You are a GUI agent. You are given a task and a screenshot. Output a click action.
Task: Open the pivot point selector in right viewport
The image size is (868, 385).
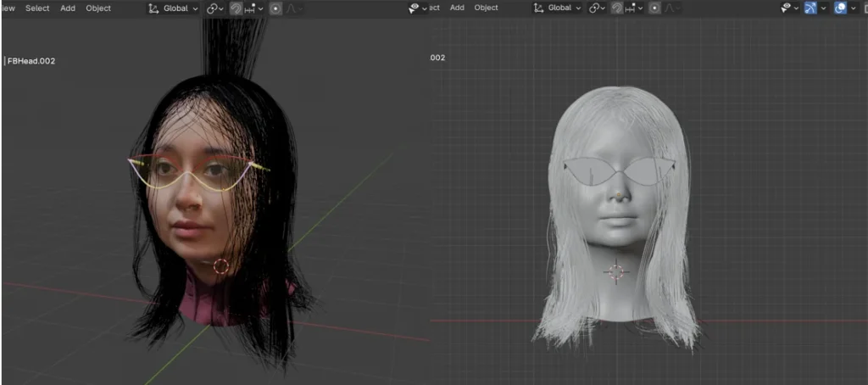[598, 8]
